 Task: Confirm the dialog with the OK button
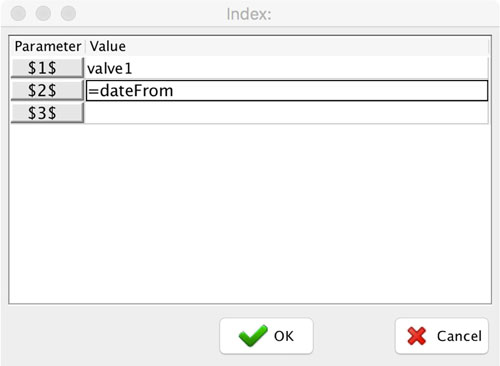click(266, 336)
